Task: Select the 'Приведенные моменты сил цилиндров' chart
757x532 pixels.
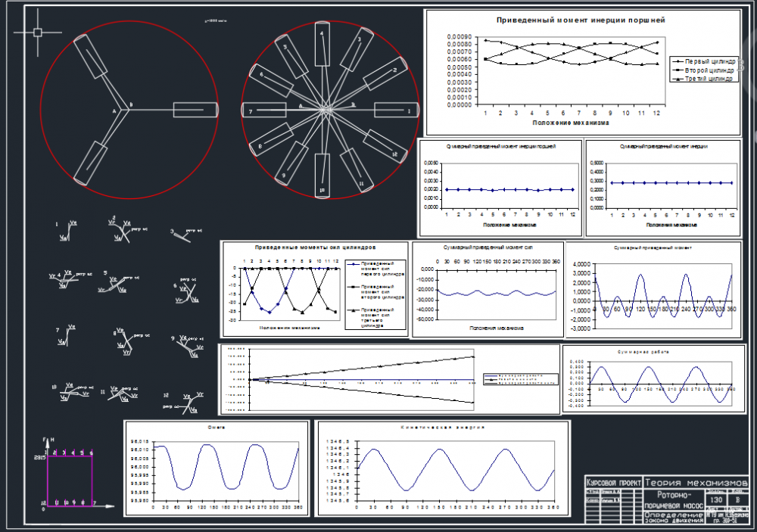Action: click(314, 288)
